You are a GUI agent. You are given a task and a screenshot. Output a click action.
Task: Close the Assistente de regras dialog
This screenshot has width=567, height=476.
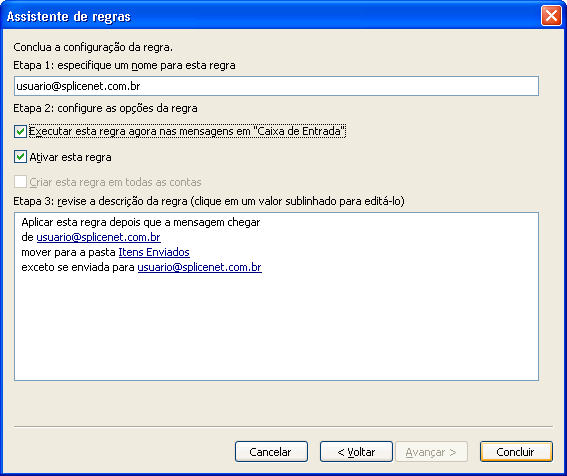click(x=551, y=16)
